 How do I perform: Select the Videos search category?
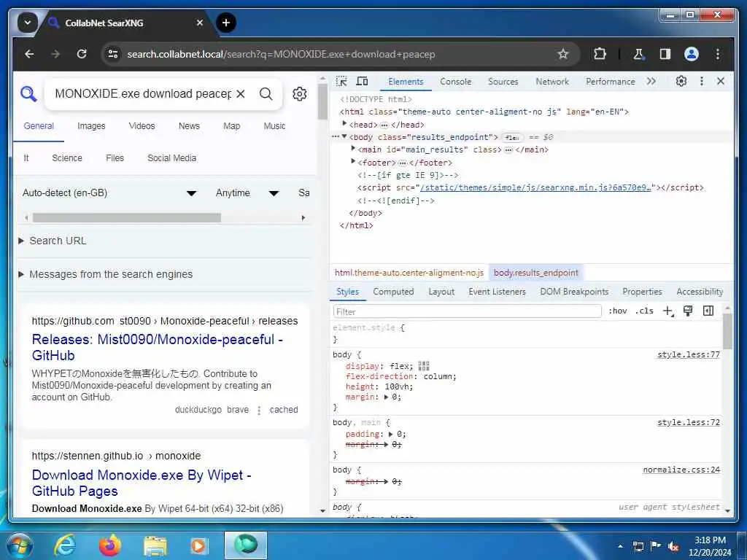point(142,125)
